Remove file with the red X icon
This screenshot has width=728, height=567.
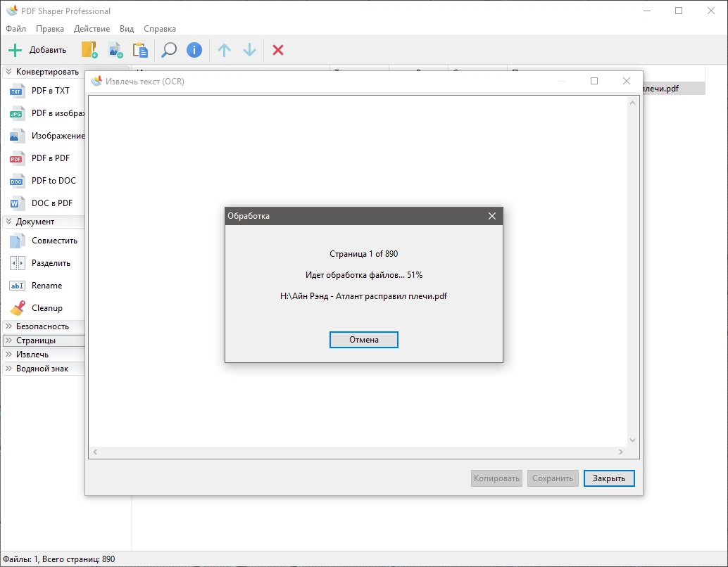[x=278, y=50]
